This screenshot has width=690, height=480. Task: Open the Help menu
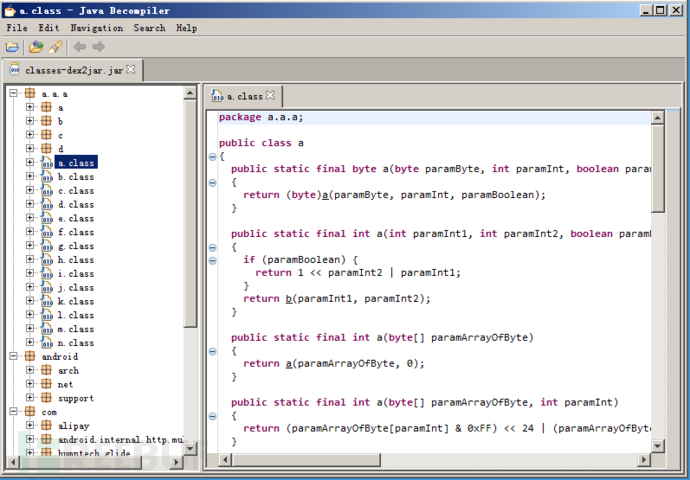187,28
